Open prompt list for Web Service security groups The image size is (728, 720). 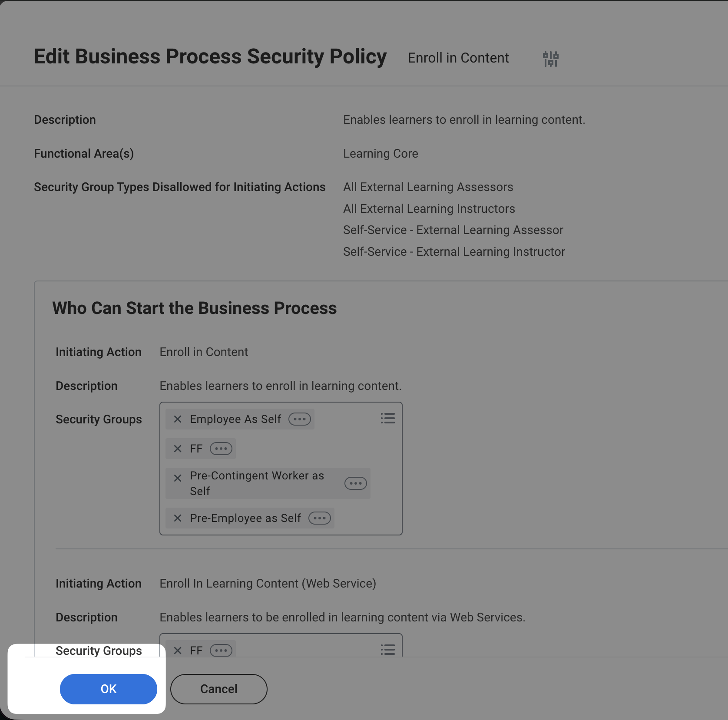pyautogui.click(x=387, y=650)
